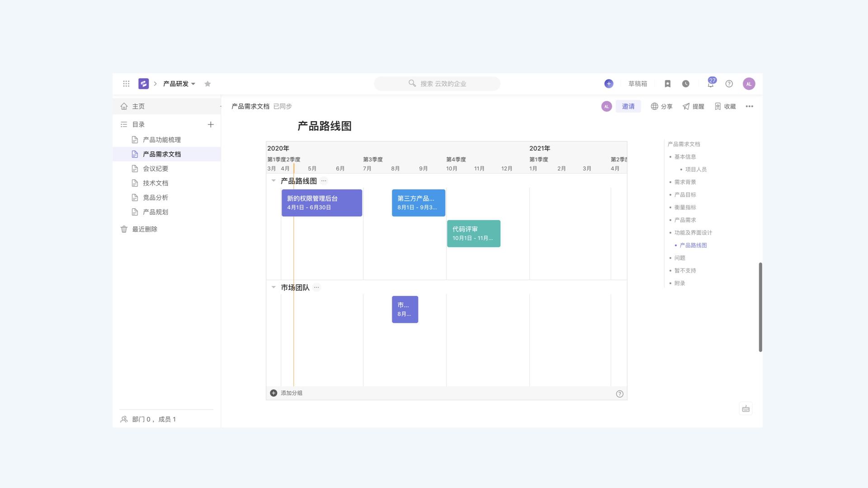Open the AL user avatar menu in the top bar

(x=749, y=84)
